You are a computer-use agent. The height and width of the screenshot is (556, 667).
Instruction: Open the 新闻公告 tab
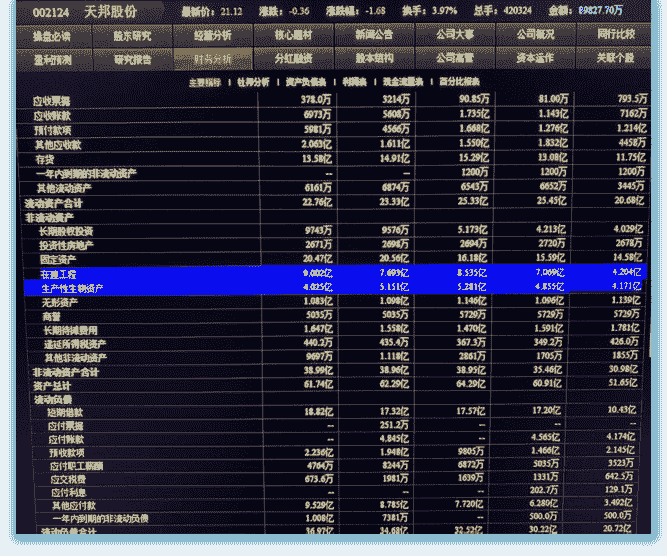coord(373,34)
